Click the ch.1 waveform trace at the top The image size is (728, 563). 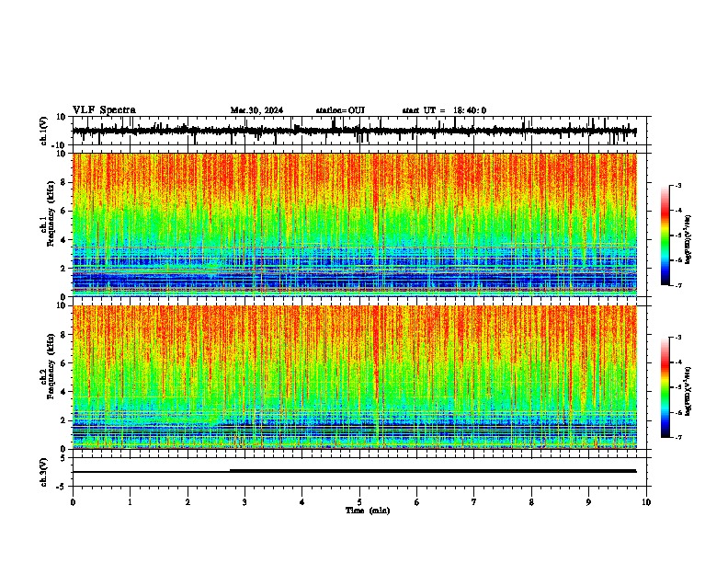pyautogui.click(x=354, y=131)
